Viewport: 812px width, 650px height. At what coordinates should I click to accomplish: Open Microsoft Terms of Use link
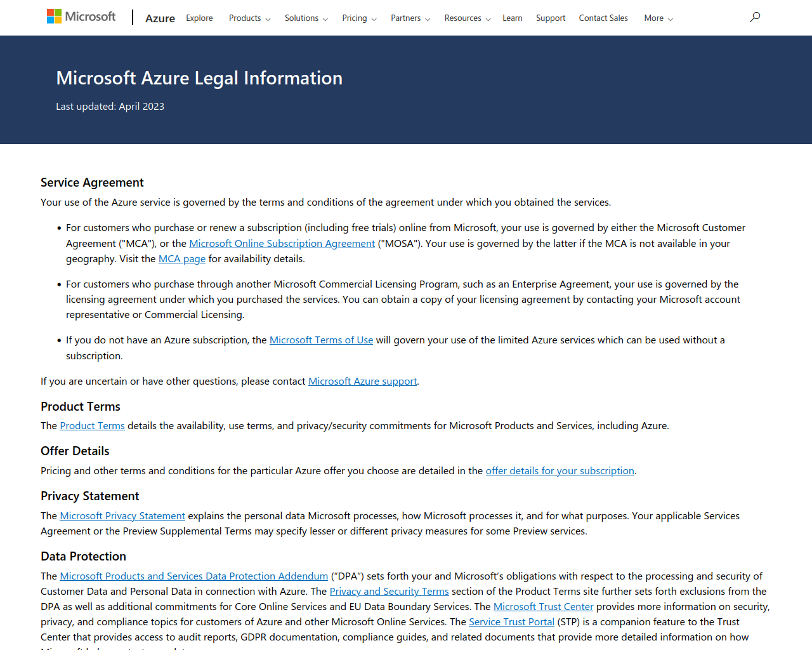322,340
